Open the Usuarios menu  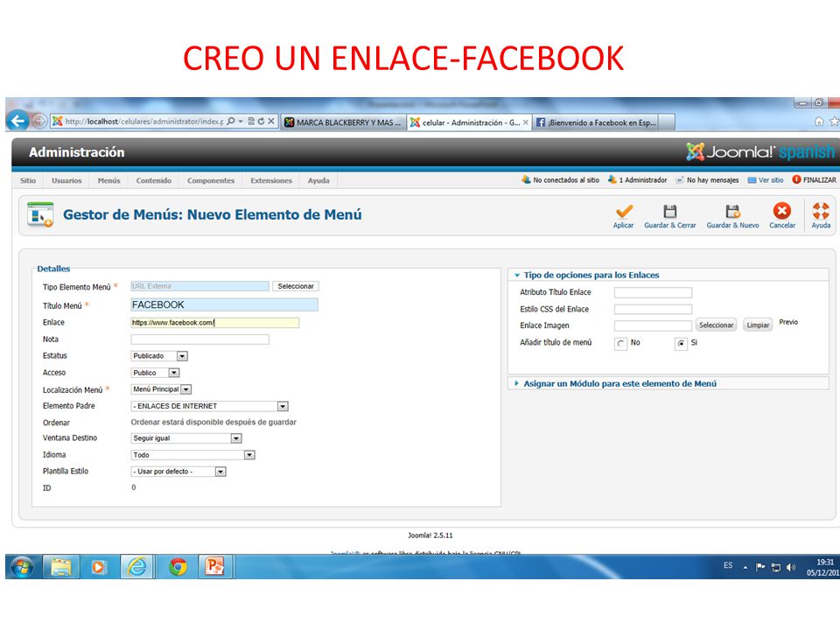click(67, 180)
